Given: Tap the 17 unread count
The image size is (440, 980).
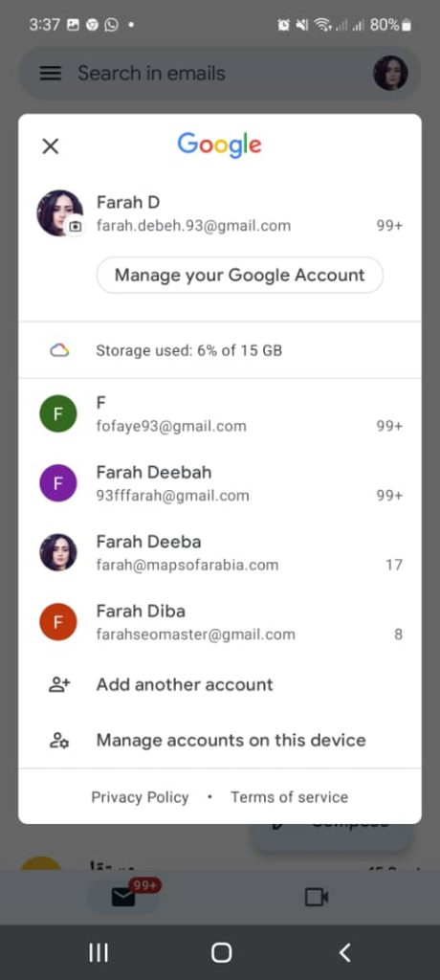Looking at the screenshot, I should tap(394, 565).
